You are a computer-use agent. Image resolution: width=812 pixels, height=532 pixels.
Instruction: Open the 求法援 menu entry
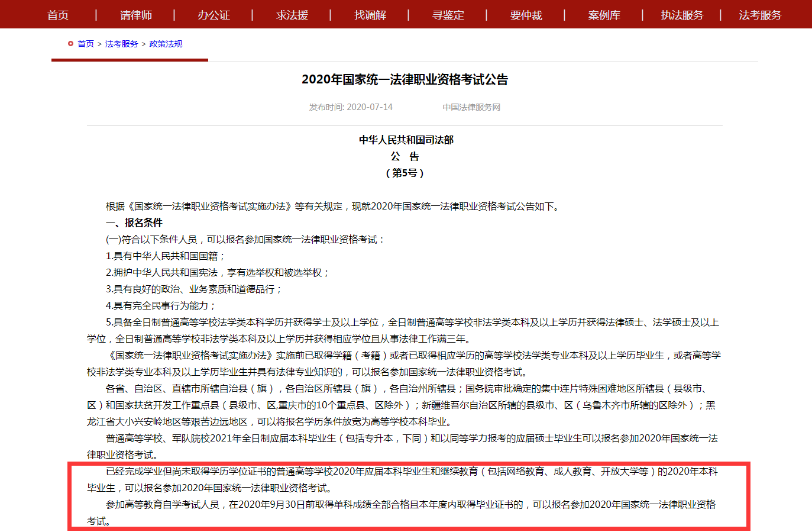click(292, 15)
